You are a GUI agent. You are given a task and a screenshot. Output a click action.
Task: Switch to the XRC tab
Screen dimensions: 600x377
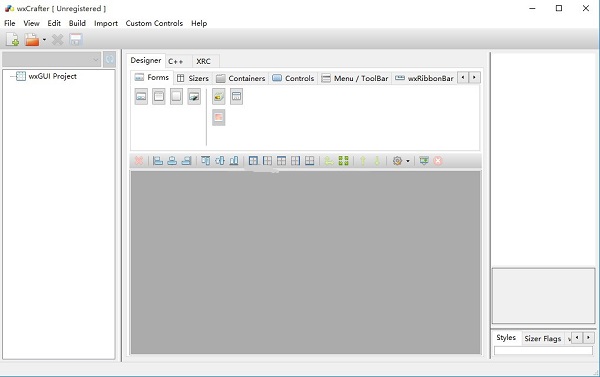coord(203,61)
